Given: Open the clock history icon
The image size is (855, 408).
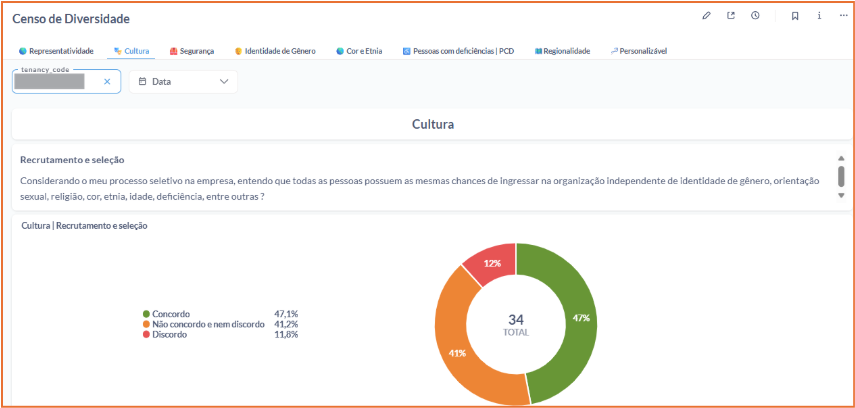Looking at the screenshot, I should [x=756, y=16].
